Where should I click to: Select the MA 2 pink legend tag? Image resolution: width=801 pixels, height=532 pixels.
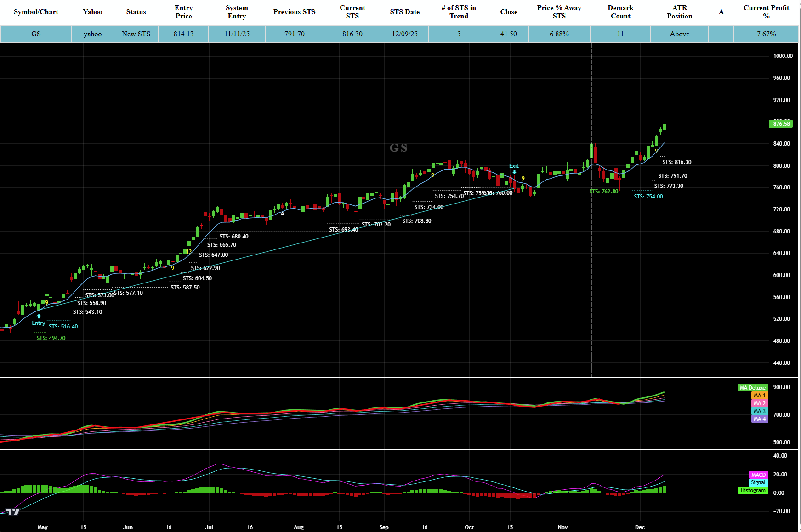[759, 403]
